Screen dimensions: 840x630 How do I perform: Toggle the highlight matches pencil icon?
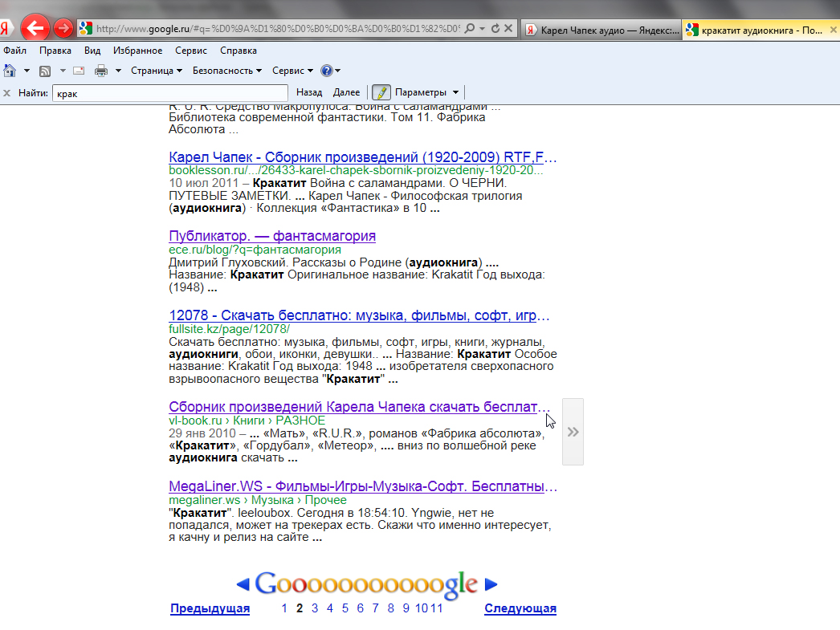point(381,92)
